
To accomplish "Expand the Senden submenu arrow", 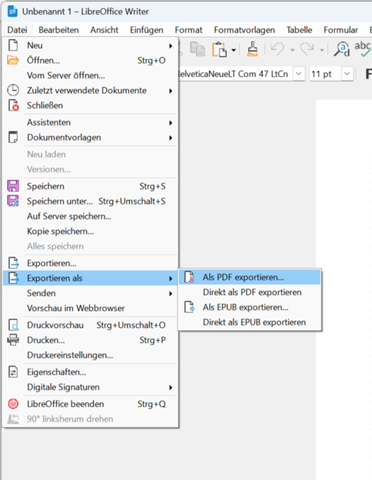I will [170, 293].
